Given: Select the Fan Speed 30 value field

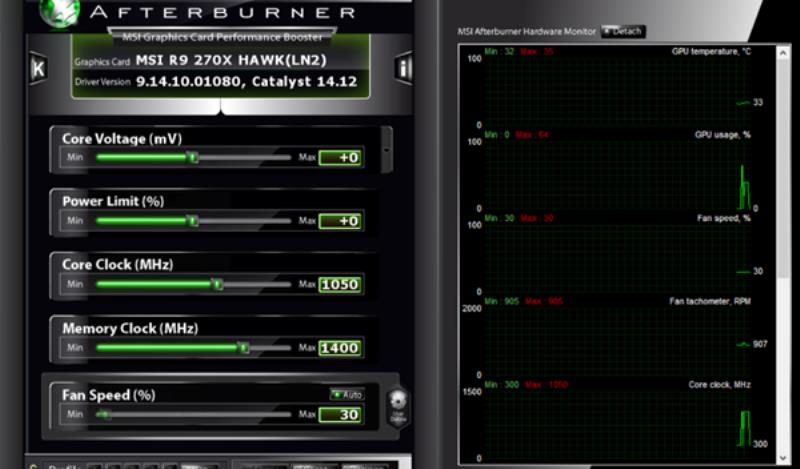Looking at the screenshot, I should [340, 414].
